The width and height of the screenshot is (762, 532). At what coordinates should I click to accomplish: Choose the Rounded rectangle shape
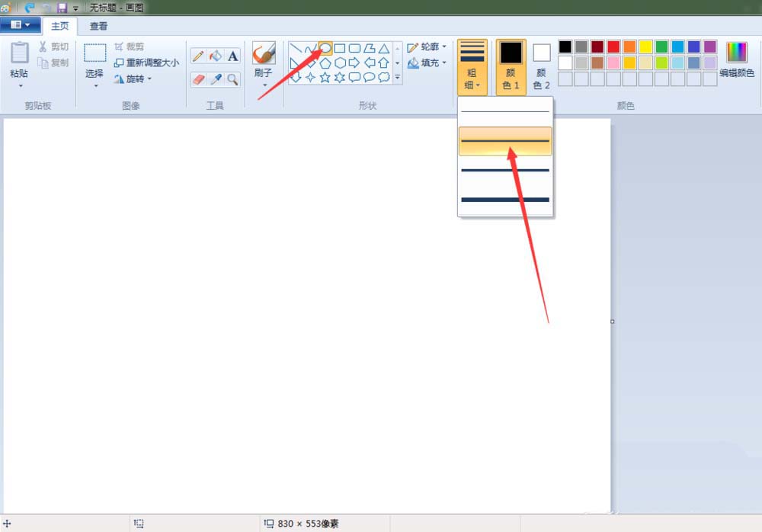(x=355, y=48)
